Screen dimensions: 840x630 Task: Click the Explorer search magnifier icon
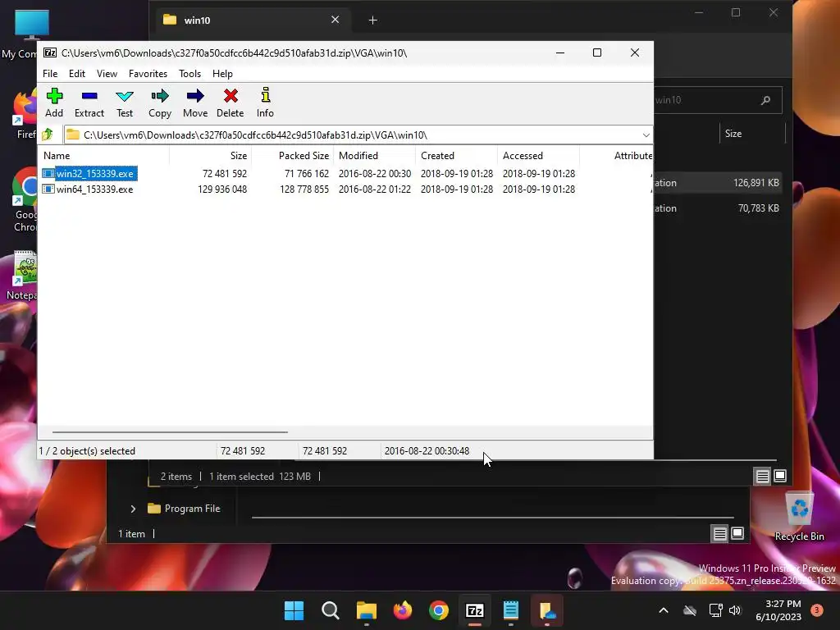tap(765, 100)
